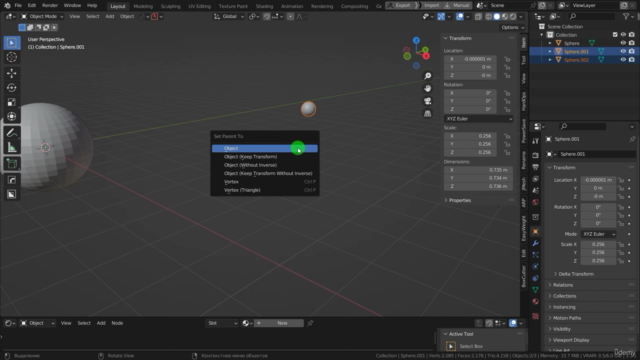Image resolution: width=640 pixels, height=360 pixels.
Task: Open the Modifier properties wrench tab
Action: tap(536, 243)
